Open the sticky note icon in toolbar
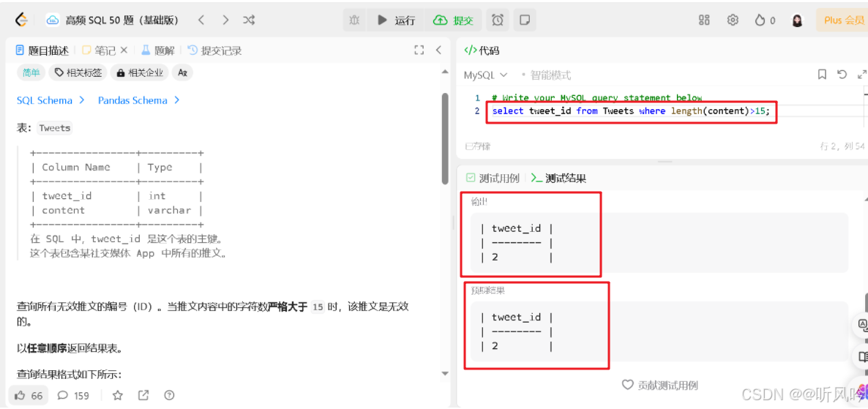 [524, 20]
